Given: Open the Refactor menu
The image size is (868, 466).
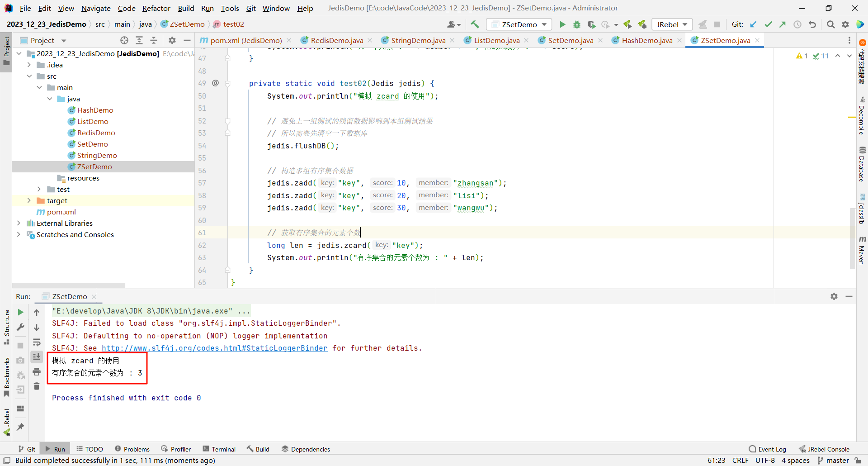Looking at the screenshot, I should pos(156,8).
